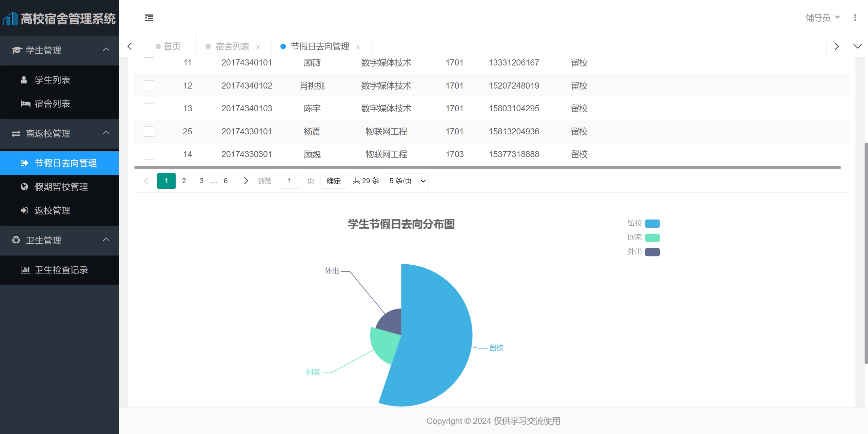Click the sidebar collapse hamburger icon

pyautogui.click(x=149, y=18)
